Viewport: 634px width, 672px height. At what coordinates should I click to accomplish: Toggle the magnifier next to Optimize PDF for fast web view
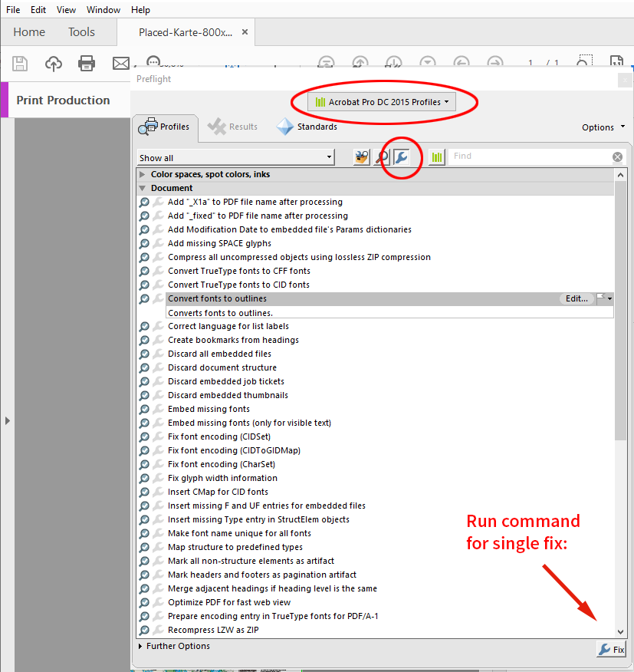click(146, 602)
